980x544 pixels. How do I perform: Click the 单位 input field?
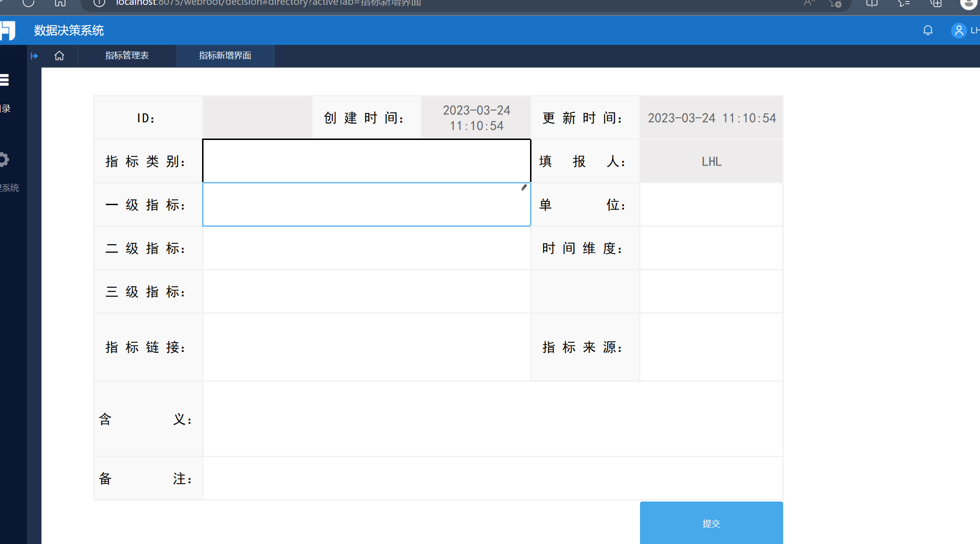711,205
